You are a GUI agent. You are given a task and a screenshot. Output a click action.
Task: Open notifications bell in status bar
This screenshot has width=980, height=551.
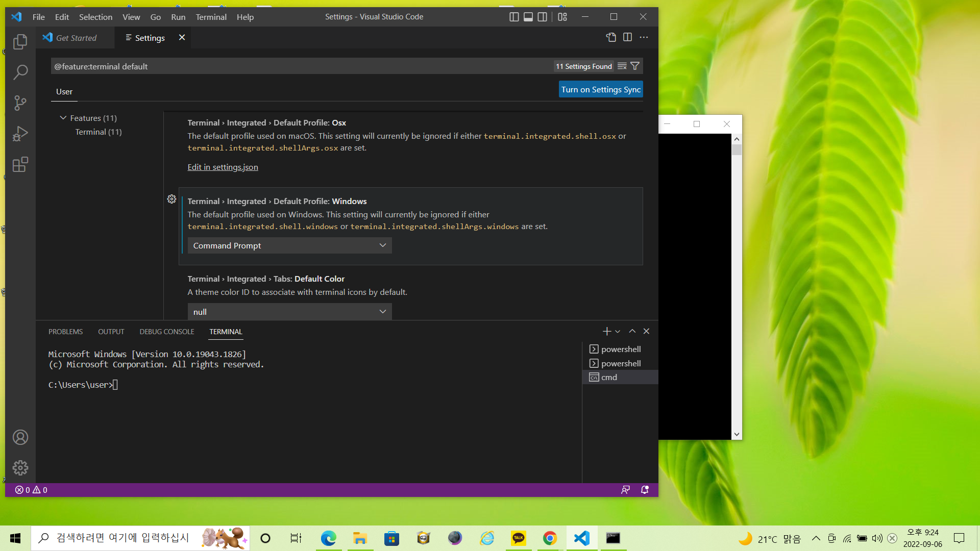click(x=645, y=490)
